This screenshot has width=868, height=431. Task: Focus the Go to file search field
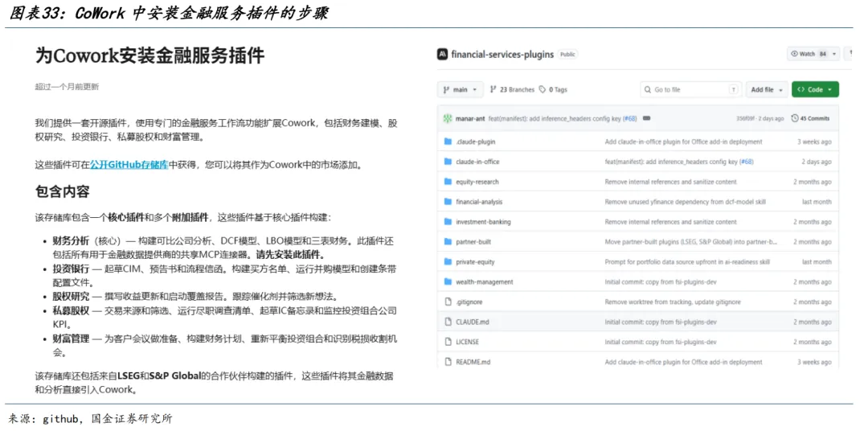(x=691, y=90)
